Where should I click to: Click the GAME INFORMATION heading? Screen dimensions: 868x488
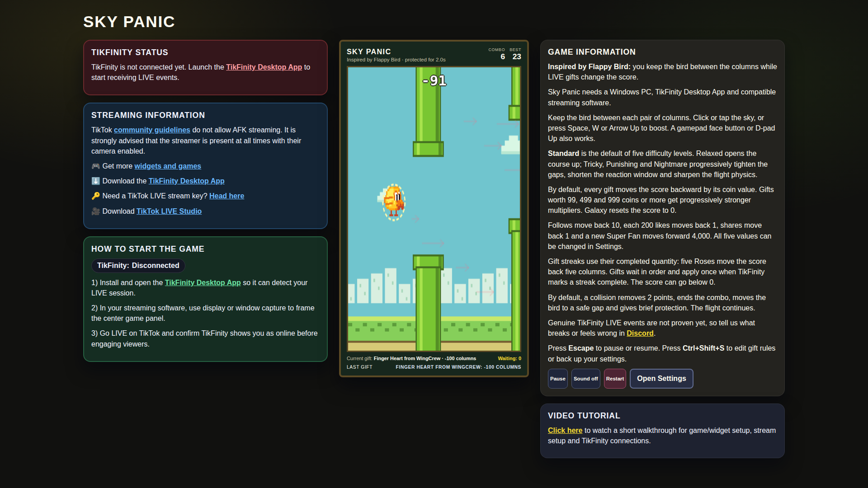pyautogui.click(x=591, y=52)
